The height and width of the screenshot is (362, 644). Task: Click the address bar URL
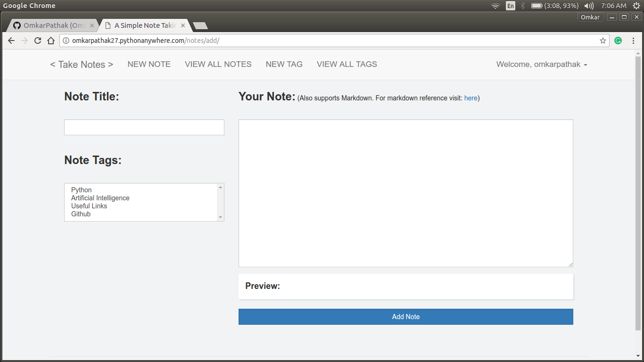coord(146,41)
